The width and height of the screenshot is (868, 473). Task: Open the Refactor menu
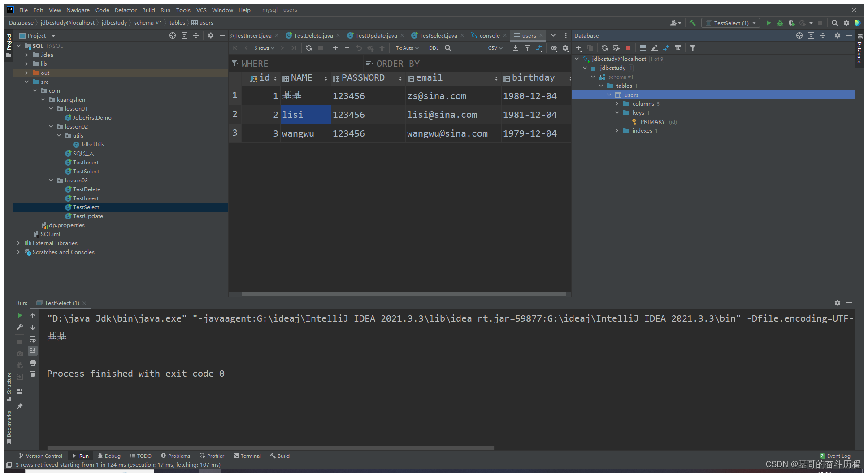pos(126,10)
